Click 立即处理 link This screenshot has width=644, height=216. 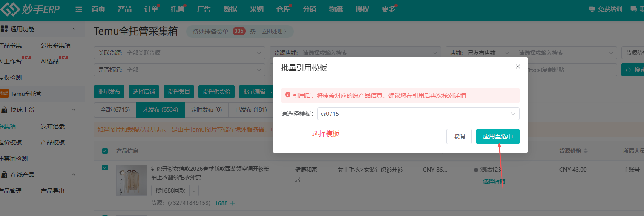coord(274,31)
